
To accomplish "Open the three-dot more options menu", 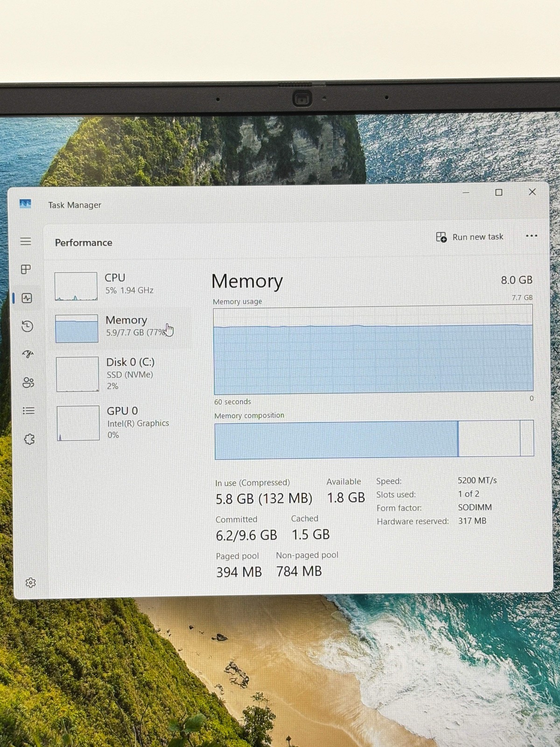I will point(532,236).
